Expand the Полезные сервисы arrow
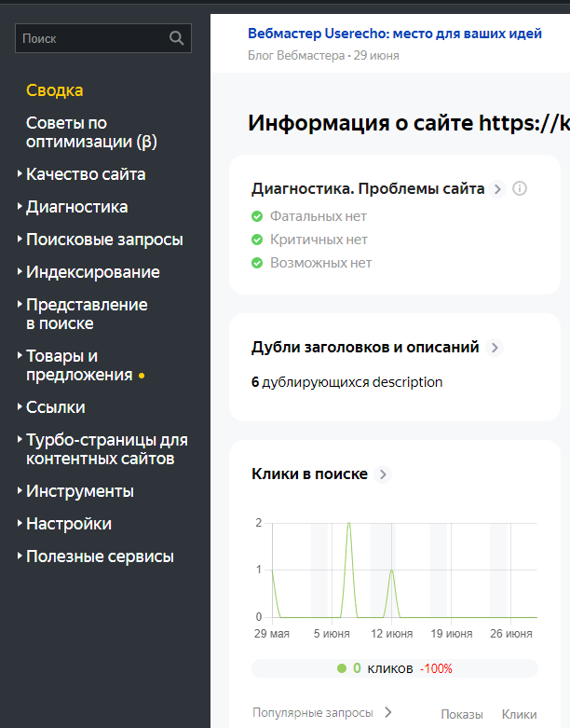The height and width of the screenshot is (728, 570). [20, 556]
